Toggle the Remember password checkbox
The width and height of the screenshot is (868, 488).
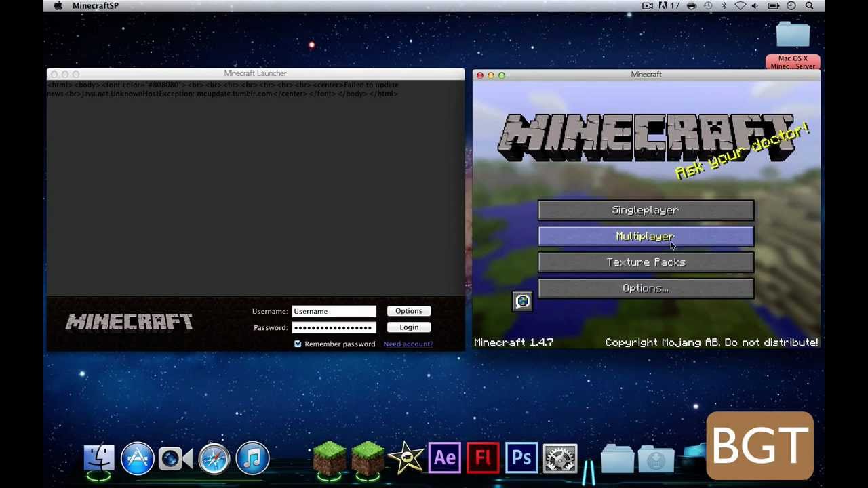pos(298,344)
